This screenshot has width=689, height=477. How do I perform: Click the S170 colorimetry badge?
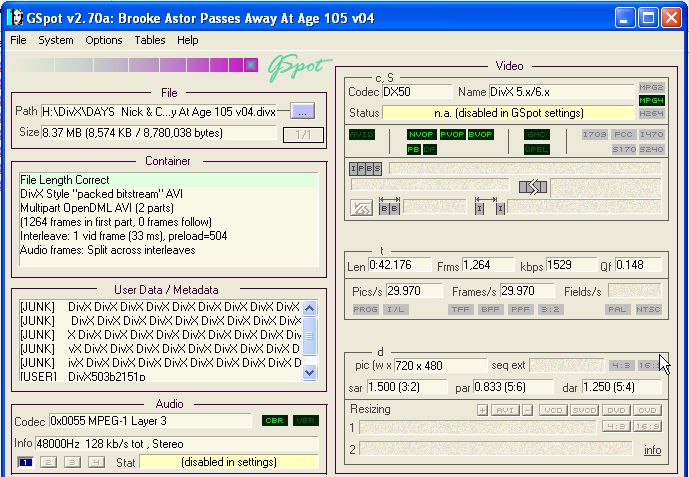623,149
